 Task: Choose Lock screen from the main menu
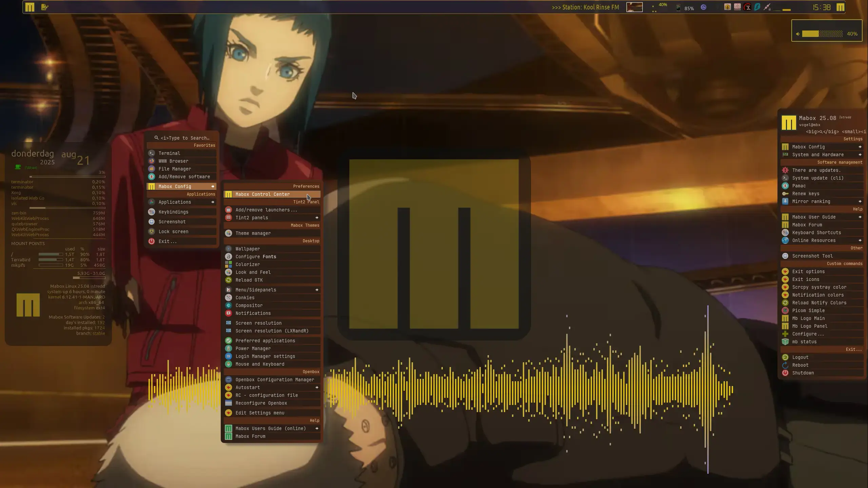(x=173, y=231)
